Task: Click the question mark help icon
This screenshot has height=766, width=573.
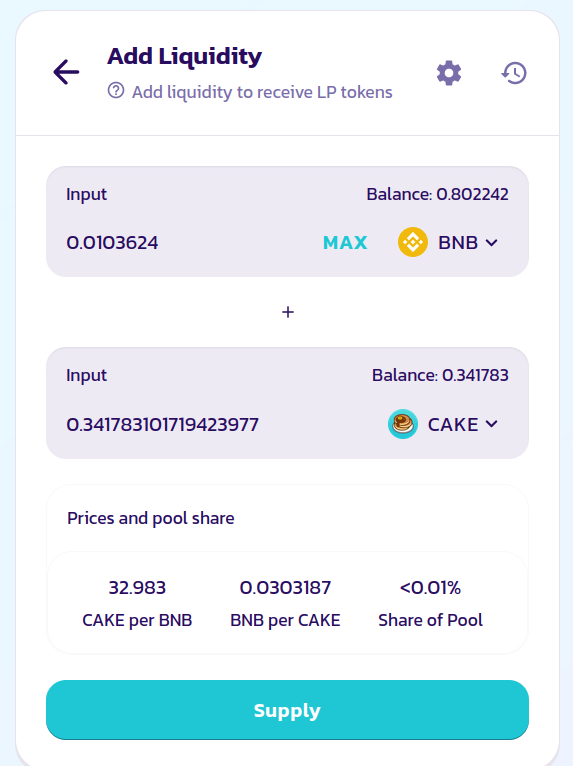Action: 116,91
